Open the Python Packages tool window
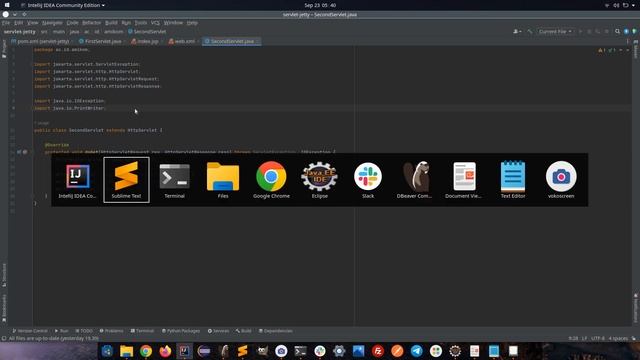The height and width of the screenshot is (360, 640). click(x=181, y=331)
